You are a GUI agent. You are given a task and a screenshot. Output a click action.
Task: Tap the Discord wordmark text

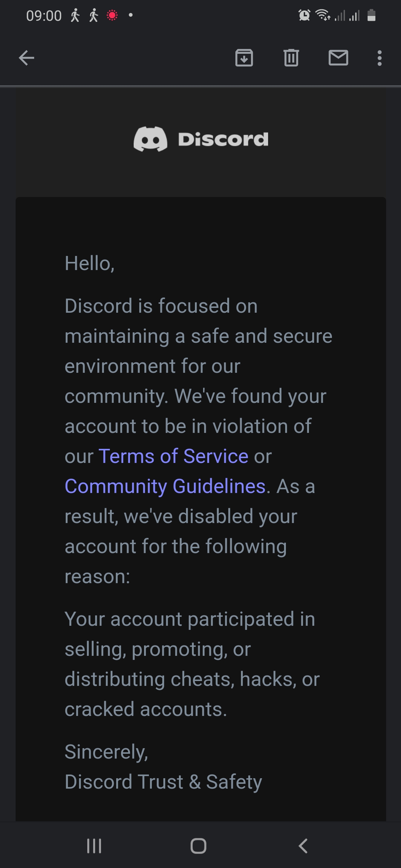click(223, 139)
